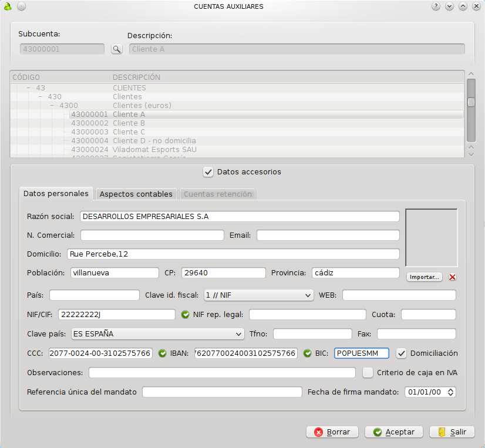Open the help question mark in title bar
Viewport: 485px width, 448px height.
pyautogui.click(x=436, y=6)
